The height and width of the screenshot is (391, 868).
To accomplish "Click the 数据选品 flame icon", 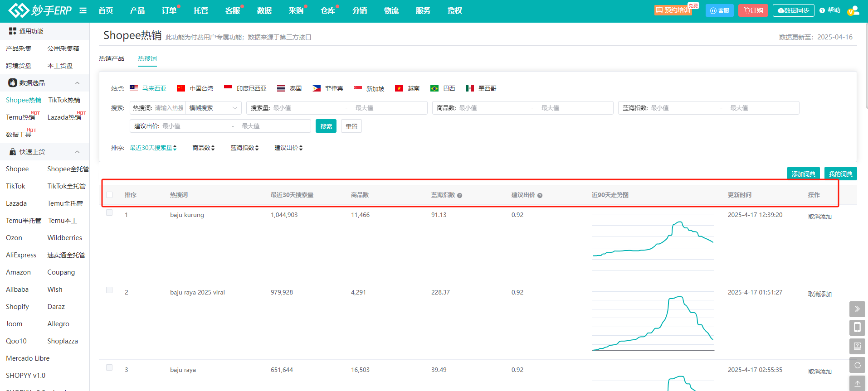I will click(13, 83).
